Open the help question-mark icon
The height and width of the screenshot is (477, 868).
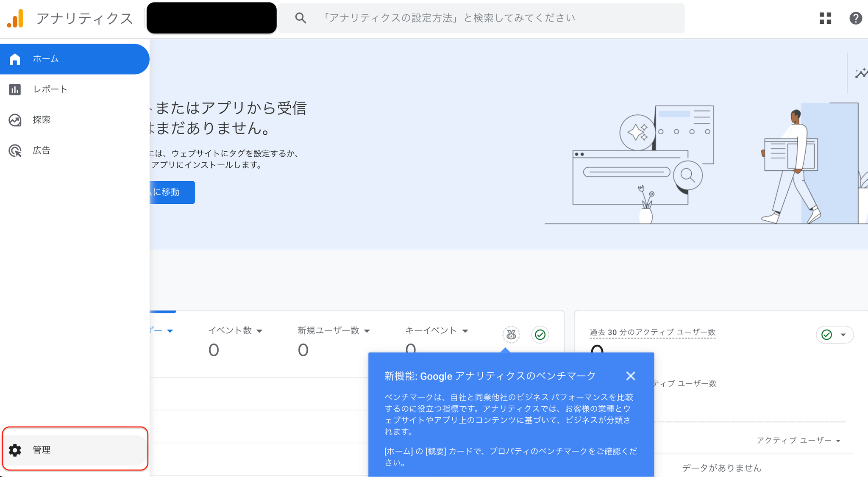[856, 18]
